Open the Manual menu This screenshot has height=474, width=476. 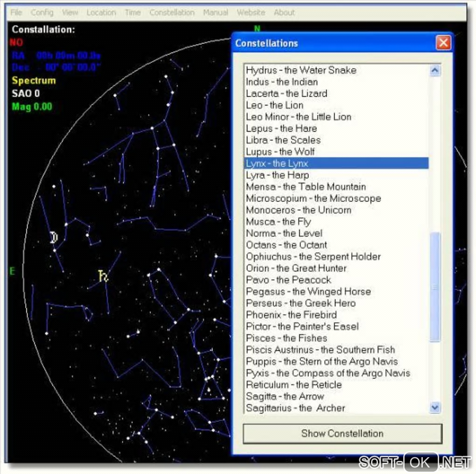coord(216,13)
